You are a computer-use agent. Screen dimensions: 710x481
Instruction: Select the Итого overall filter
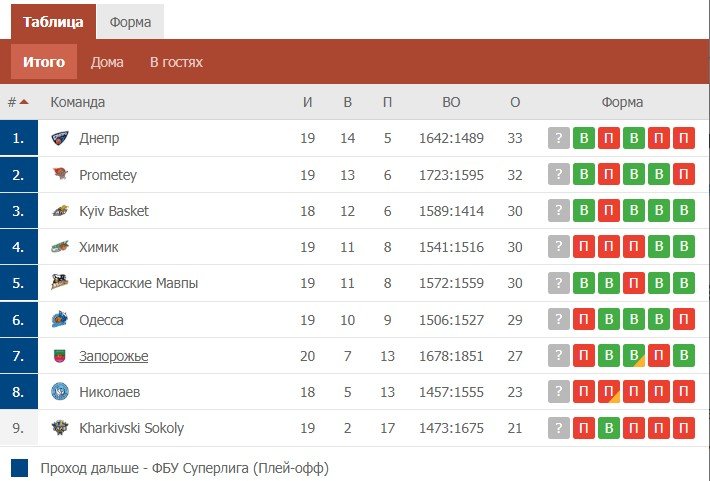tap(44, 62)
